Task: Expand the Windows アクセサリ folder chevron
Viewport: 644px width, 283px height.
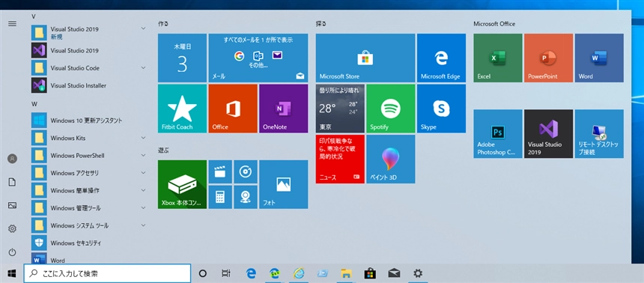Action: tap(143, 172)
